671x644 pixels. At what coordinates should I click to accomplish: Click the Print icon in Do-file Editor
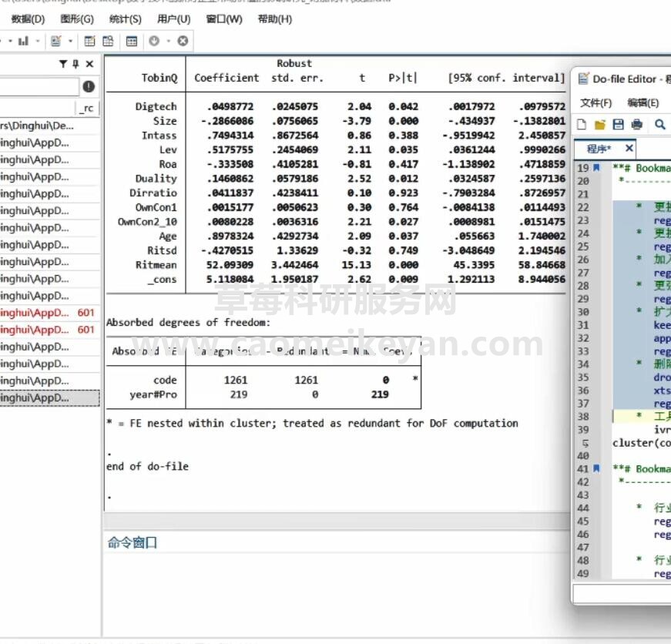click(637, 125)
